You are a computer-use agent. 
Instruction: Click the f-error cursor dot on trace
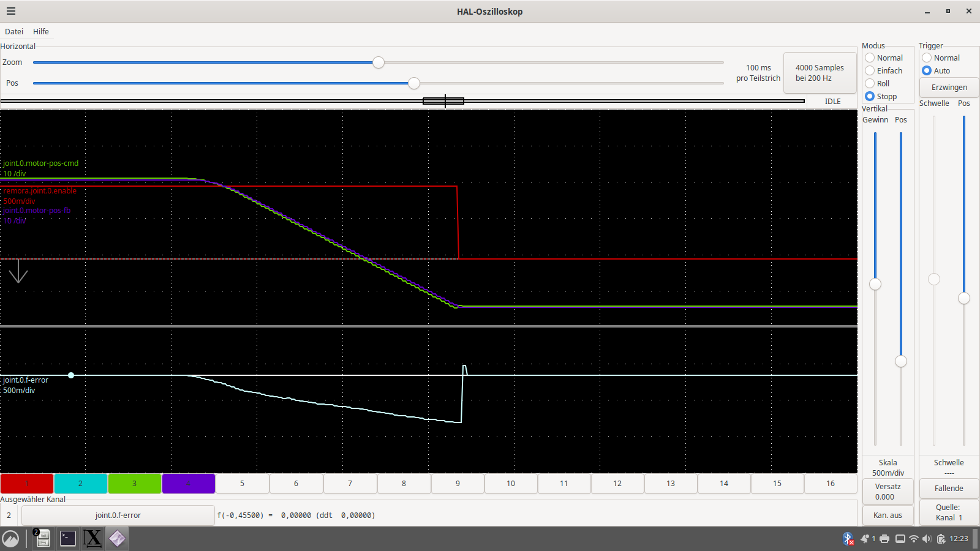pos(71,375)
